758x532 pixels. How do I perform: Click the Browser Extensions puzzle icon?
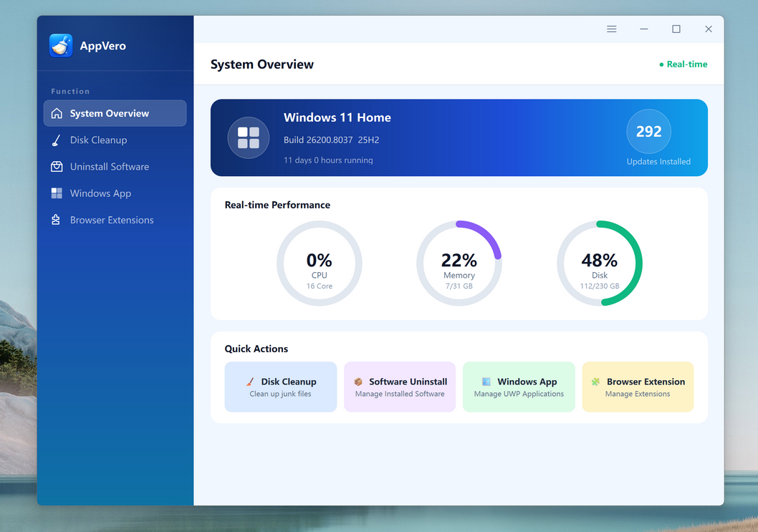[57, 220]
